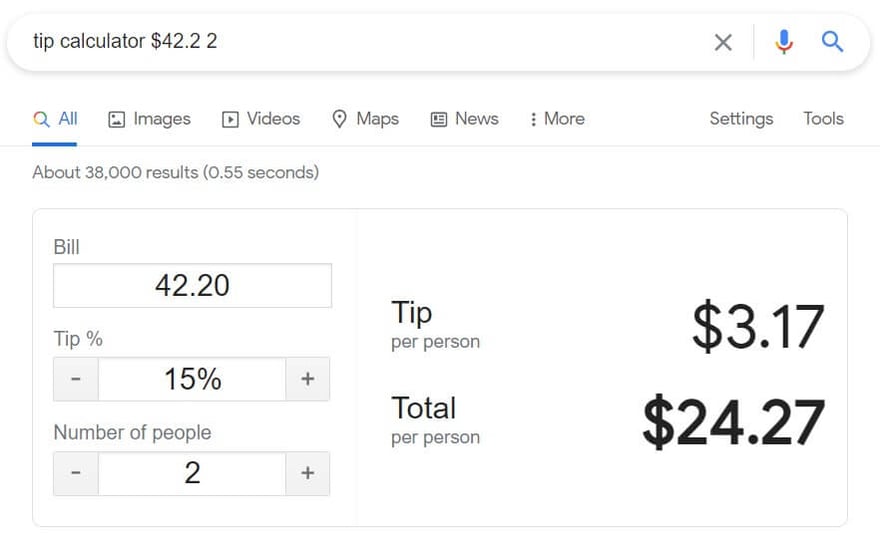Open the Images results tab
This screenshot has height=538, width=880.
[x=149, y=119]
